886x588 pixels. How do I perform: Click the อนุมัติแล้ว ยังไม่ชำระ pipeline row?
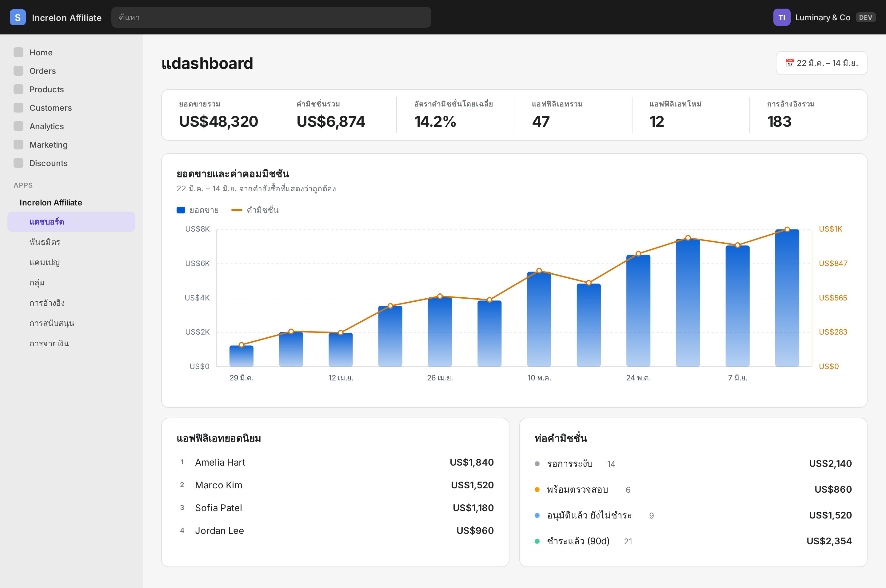click(693, 516)
